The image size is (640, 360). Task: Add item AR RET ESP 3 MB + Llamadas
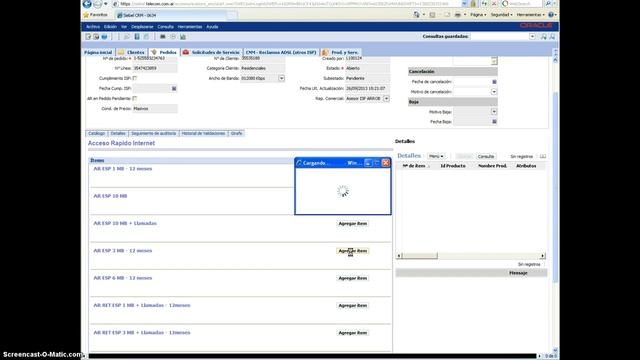point(353,333)
